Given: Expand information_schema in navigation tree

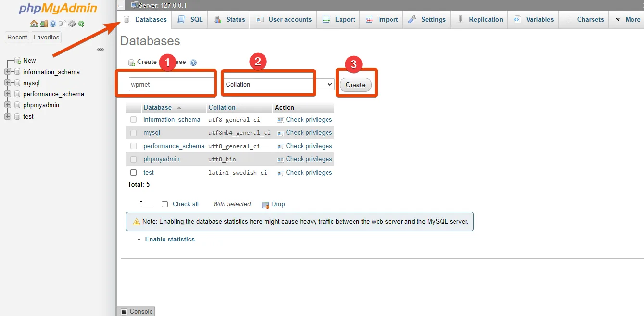Looking at the screenshot, I should 7,72.
